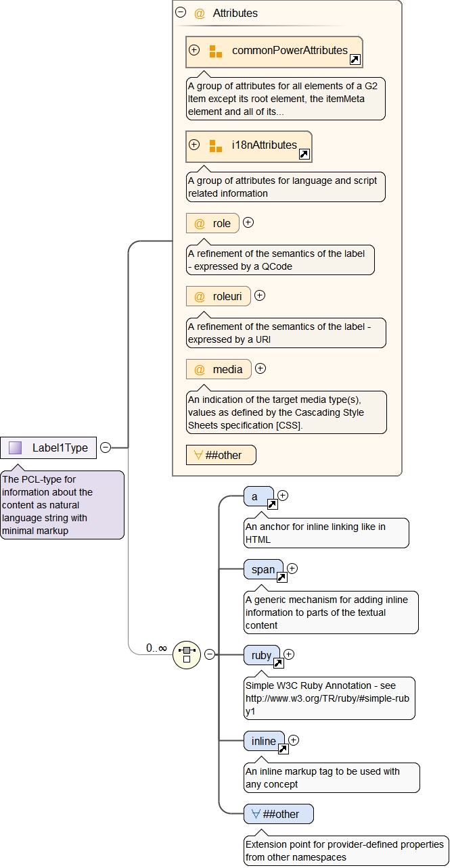Follow the ruby element reference arrow
Image resolution: width=454 pixels, height=868 pixels.
[277, 663]
